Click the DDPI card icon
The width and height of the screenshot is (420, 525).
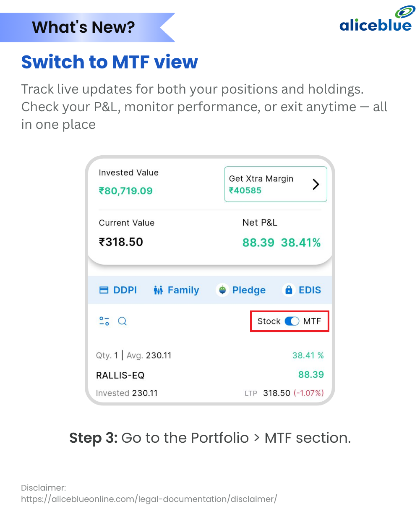[x=104, y=290]
